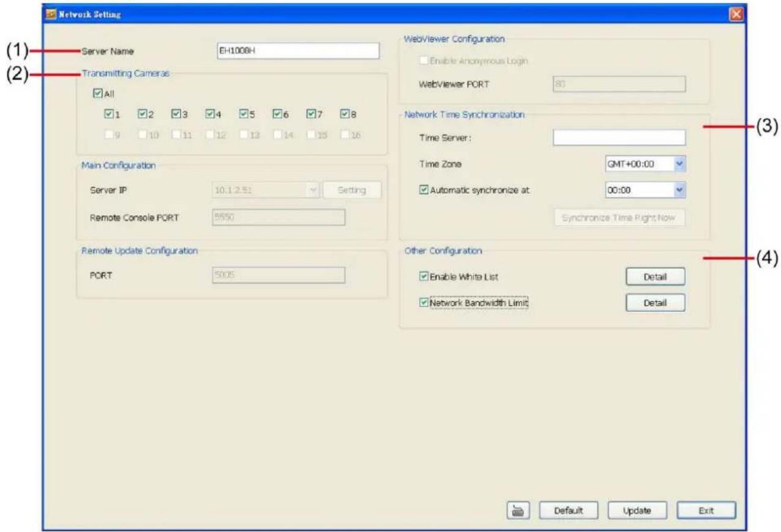This screenshot has width=781, height=532.
Task: Click the Time Server input field
Action: click(619, 137)
